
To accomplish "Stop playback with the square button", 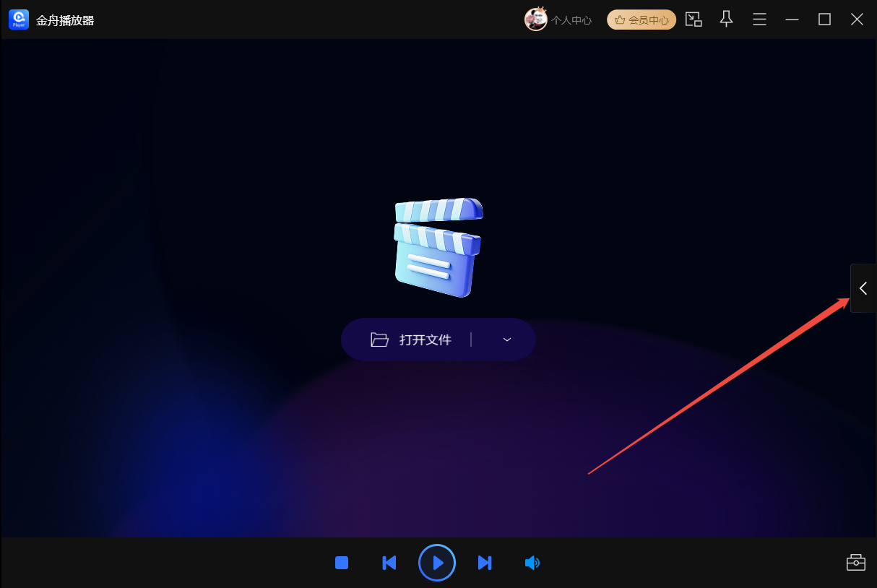I will coord(342,563).
